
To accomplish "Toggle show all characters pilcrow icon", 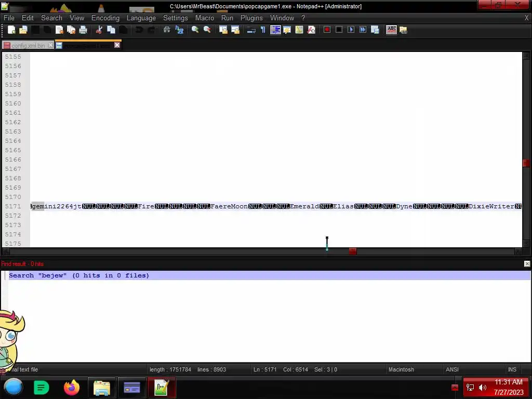I will (x=263, y=30).
